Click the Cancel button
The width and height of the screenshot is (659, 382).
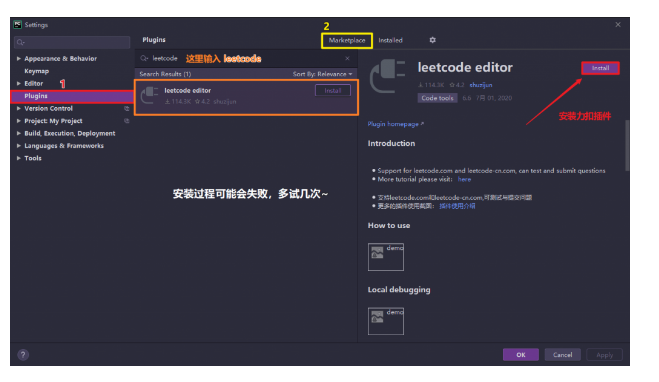pos(562,355)
